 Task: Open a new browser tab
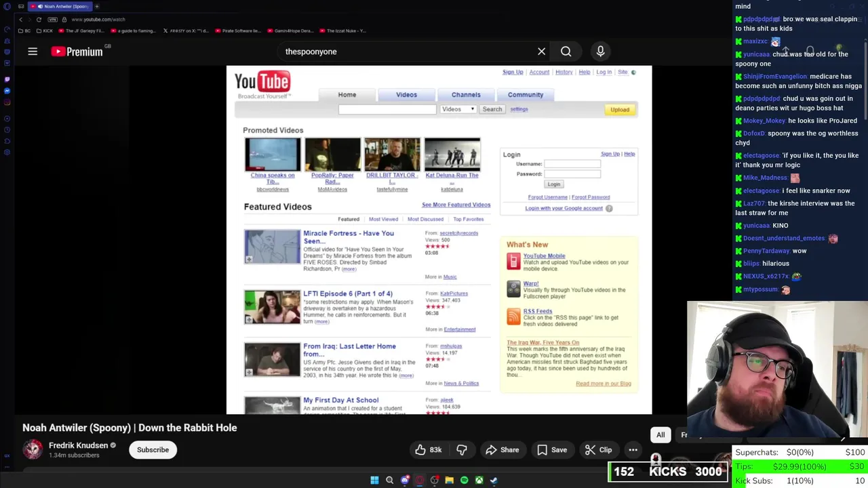point(97,6)
